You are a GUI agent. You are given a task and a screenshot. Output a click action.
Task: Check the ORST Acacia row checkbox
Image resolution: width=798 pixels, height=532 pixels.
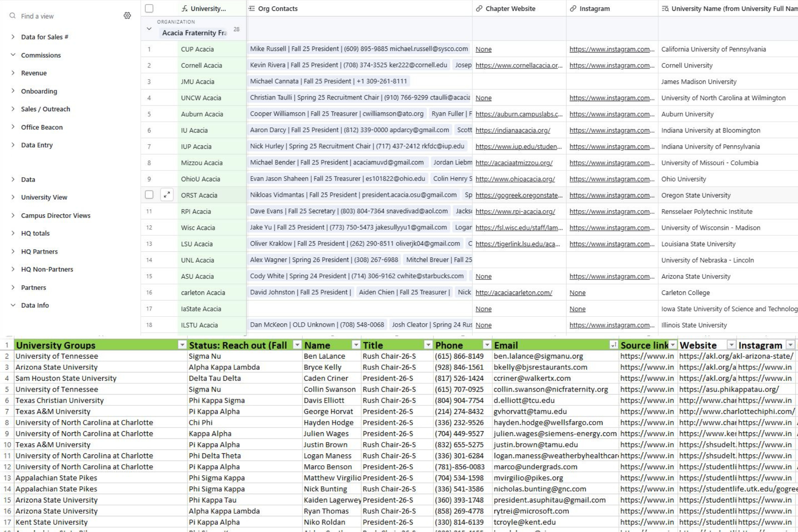tap(149, 195)
